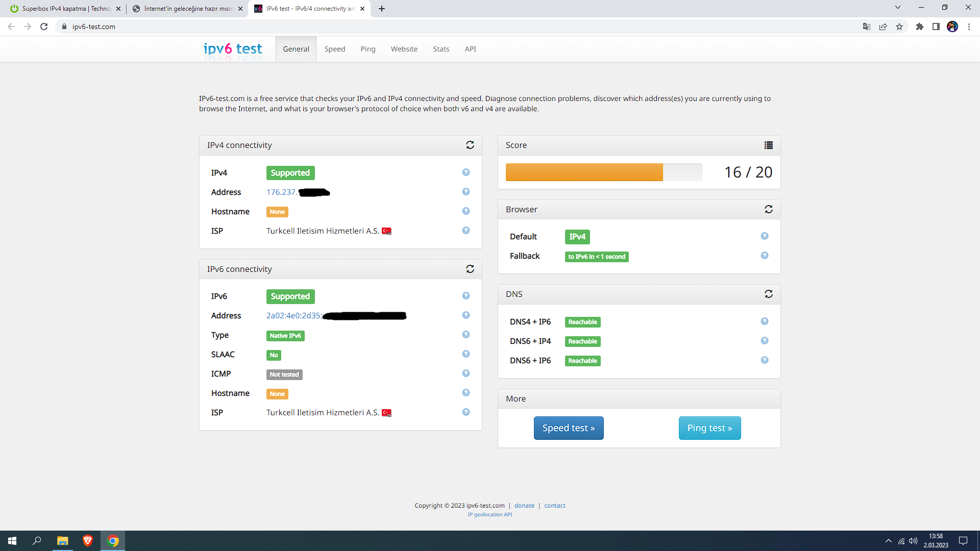
Task: Click the Browser panel refresh icon
Action: (769, 209)
